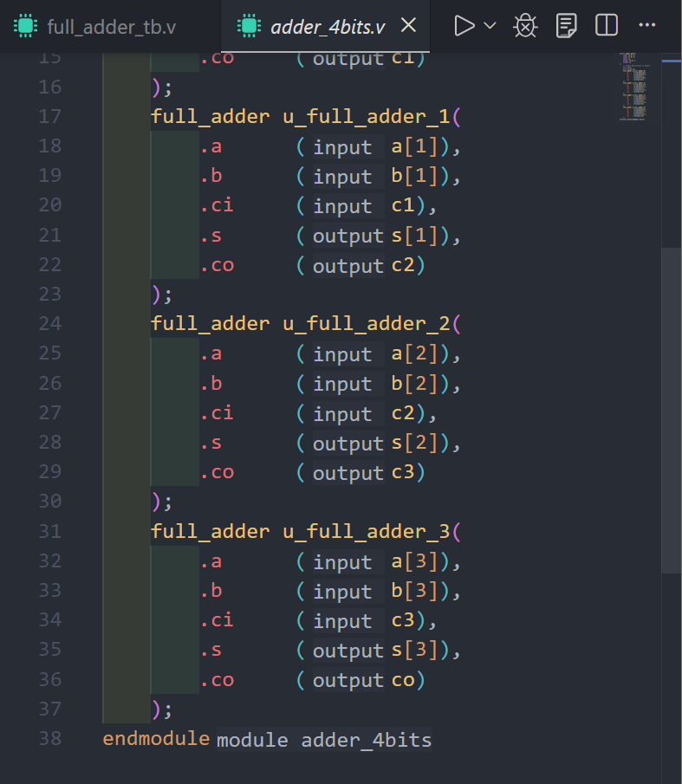
Task: Click the endmodule keyword on line 38
Action: [x=156, y=739]
